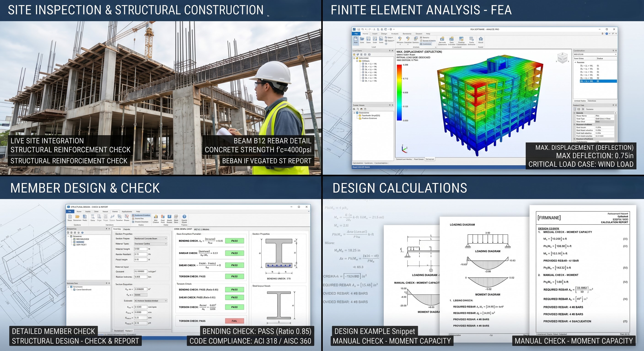644x351 pixels.
Task: Click the FEA color legend gradient bar
Action: (399, 93)
